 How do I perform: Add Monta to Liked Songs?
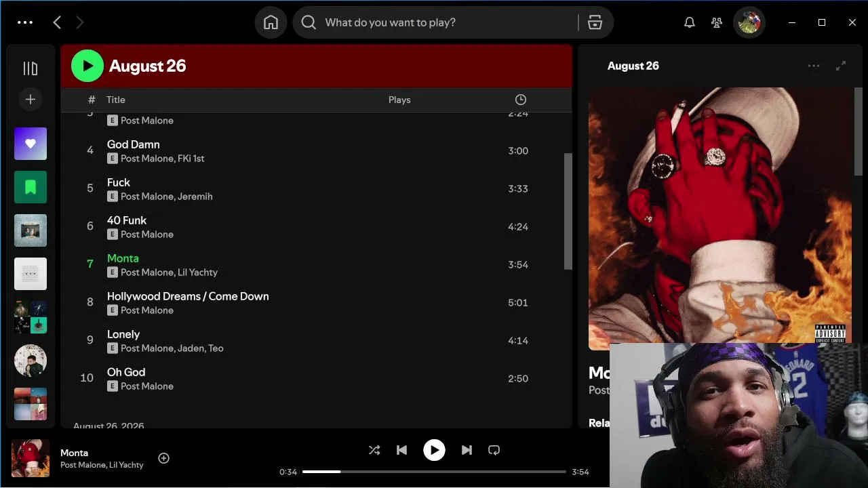click(x=163, y=458)
